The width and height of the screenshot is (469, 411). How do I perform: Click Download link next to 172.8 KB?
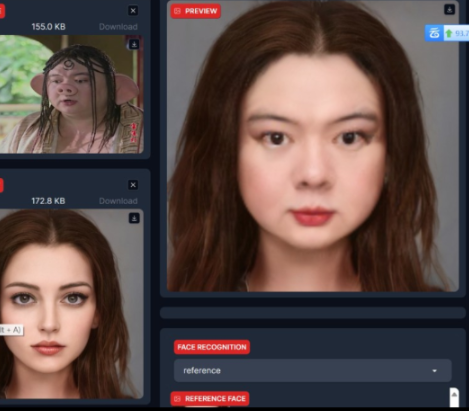118,201
